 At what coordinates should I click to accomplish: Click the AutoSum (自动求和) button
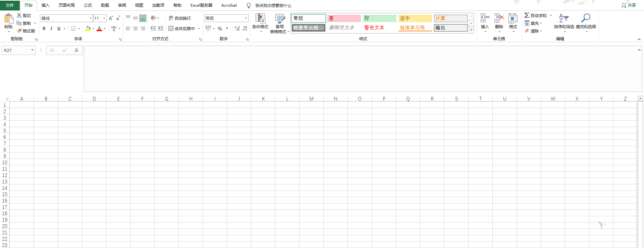536,15
